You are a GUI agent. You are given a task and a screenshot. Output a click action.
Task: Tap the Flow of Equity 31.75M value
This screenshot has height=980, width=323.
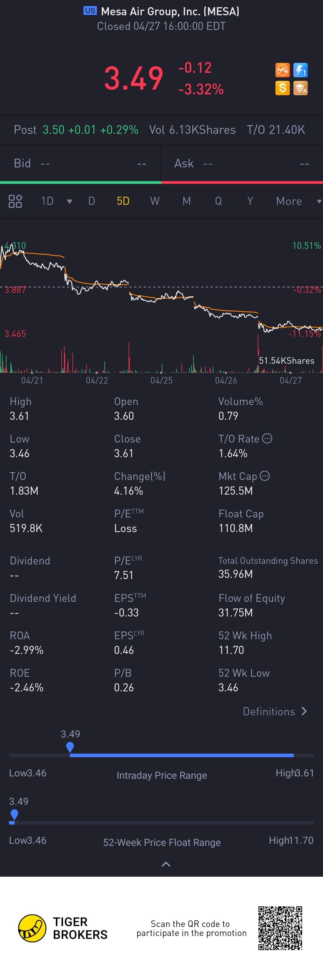coord(236,613)
